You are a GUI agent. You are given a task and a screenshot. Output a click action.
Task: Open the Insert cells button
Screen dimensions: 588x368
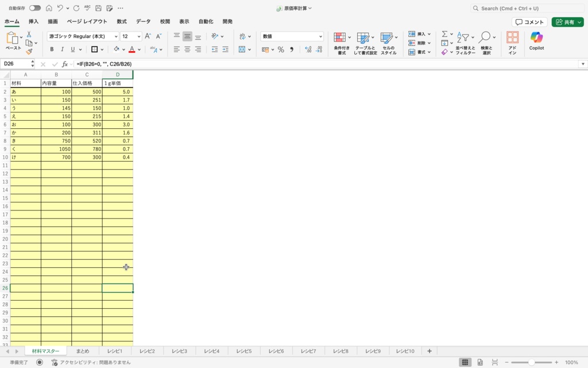pos(419,34)
